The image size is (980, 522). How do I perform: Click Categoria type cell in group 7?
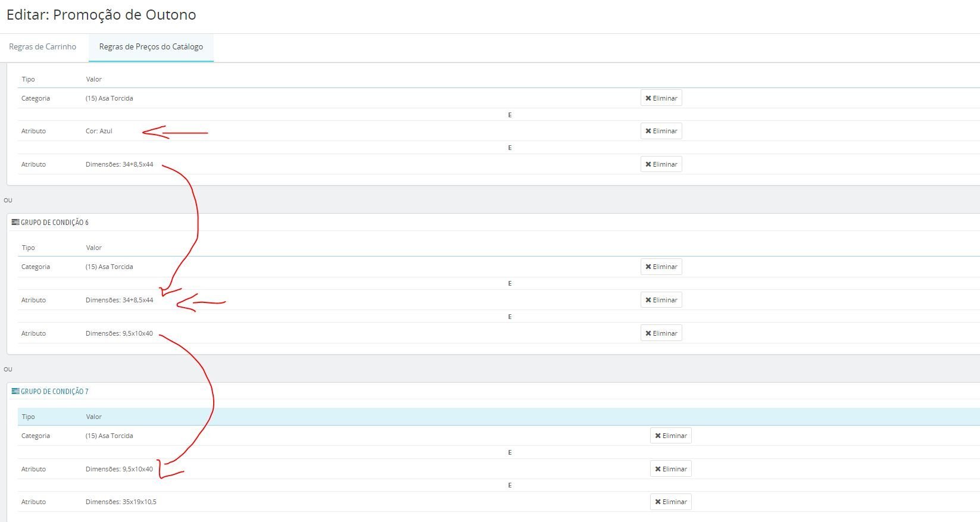[x=35, y=436]
